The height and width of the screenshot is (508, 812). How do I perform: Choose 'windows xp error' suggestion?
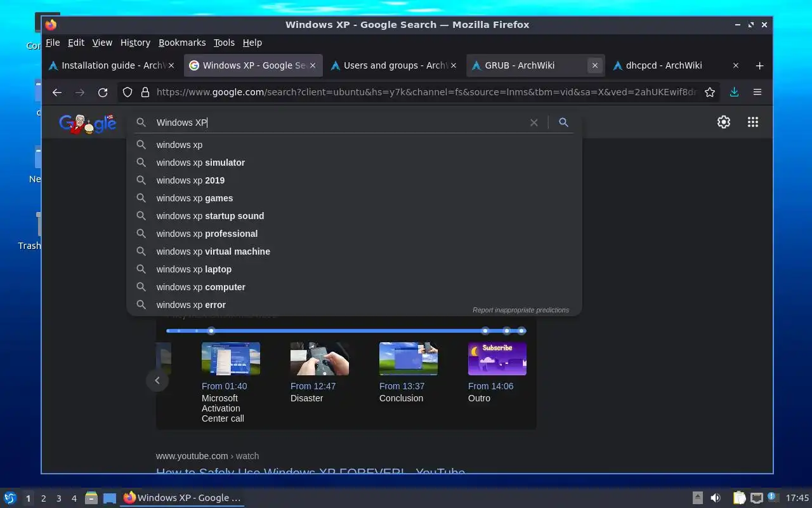click(354, 305)
